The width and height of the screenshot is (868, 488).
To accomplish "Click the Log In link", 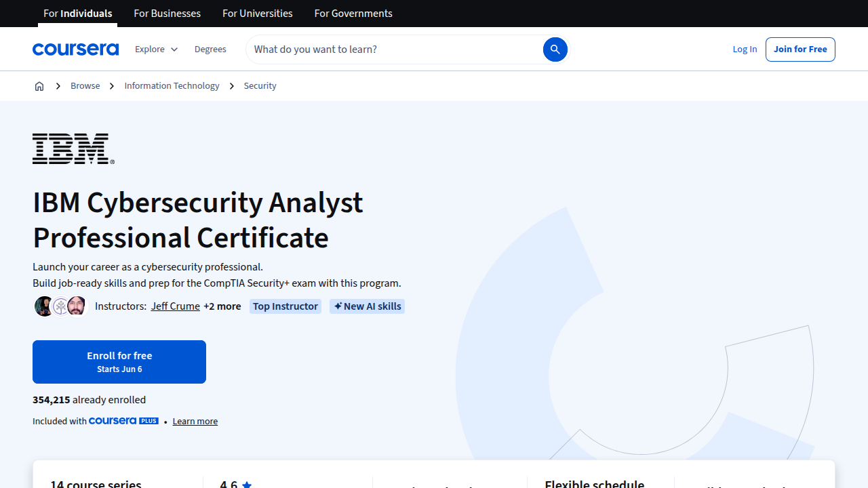I will [x=745, y=49].
